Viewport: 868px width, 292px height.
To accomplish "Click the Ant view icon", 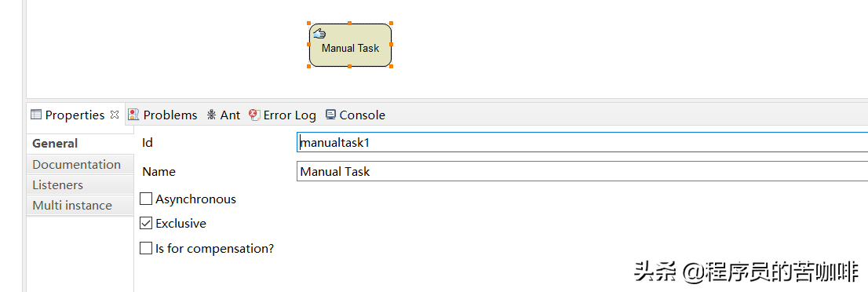I will point(211,115).
